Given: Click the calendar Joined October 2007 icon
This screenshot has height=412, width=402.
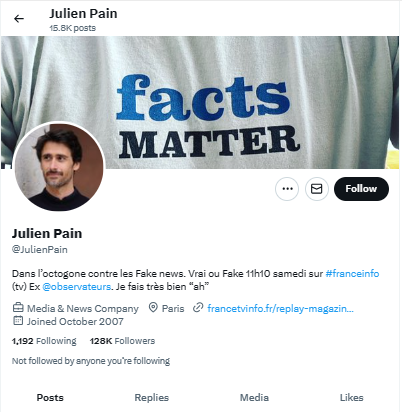Looking at the screenshot, I should (x=18, y=321).
